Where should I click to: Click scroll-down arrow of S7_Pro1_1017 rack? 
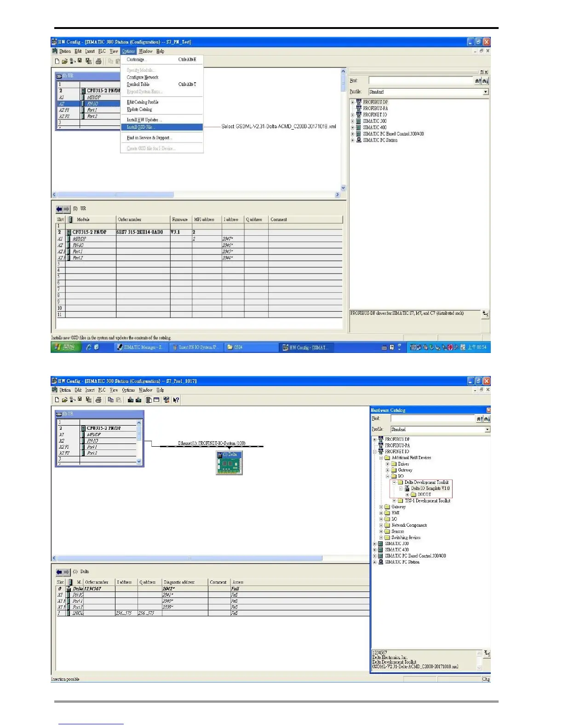[x=139, y=461]
